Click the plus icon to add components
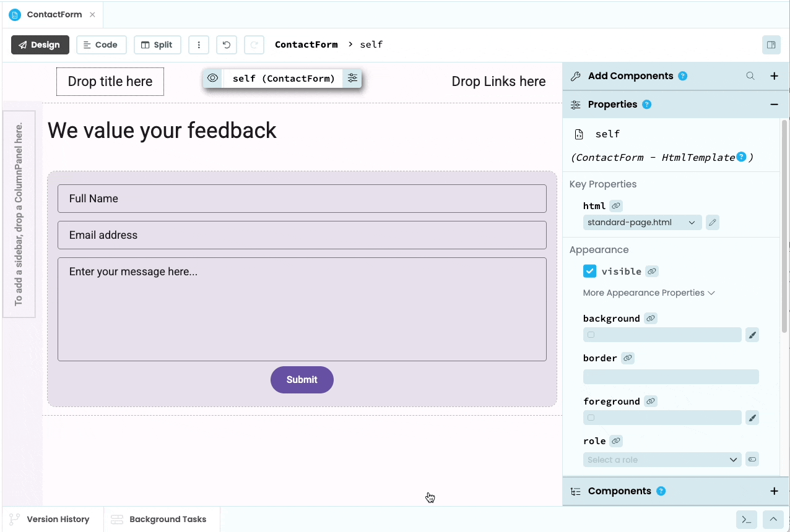The height and width of the screenshot is (532, 790). tap(774, 75)
